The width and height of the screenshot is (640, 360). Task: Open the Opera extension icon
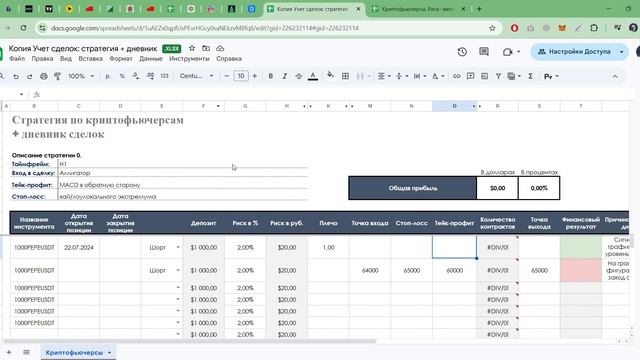514,28
